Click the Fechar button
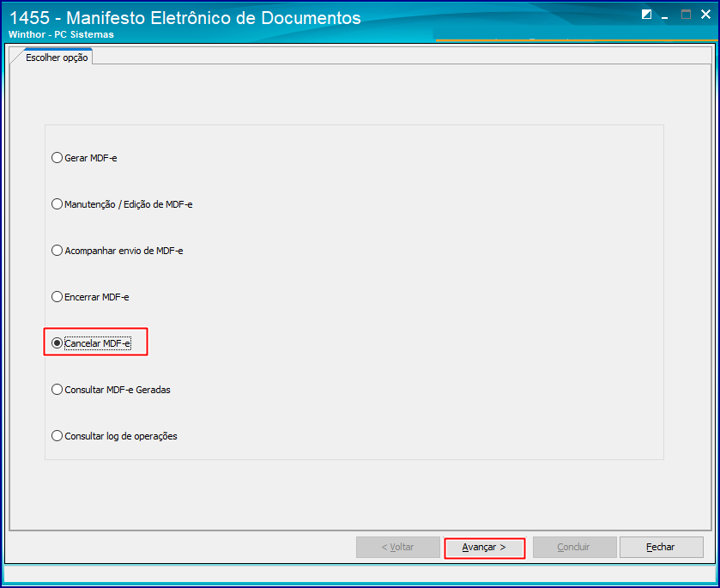 pos(661,547)
